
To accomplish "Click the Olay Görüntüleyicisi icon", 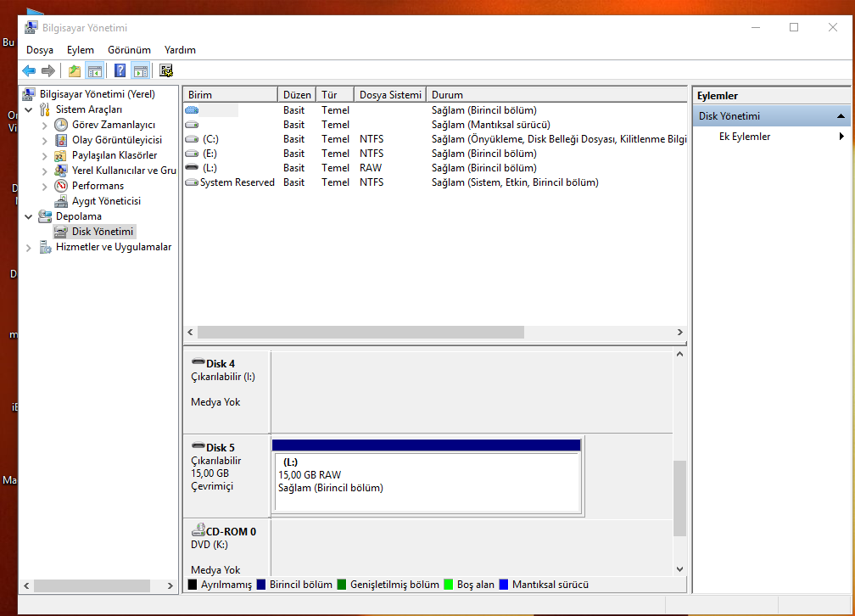I will tap(61, 140).
